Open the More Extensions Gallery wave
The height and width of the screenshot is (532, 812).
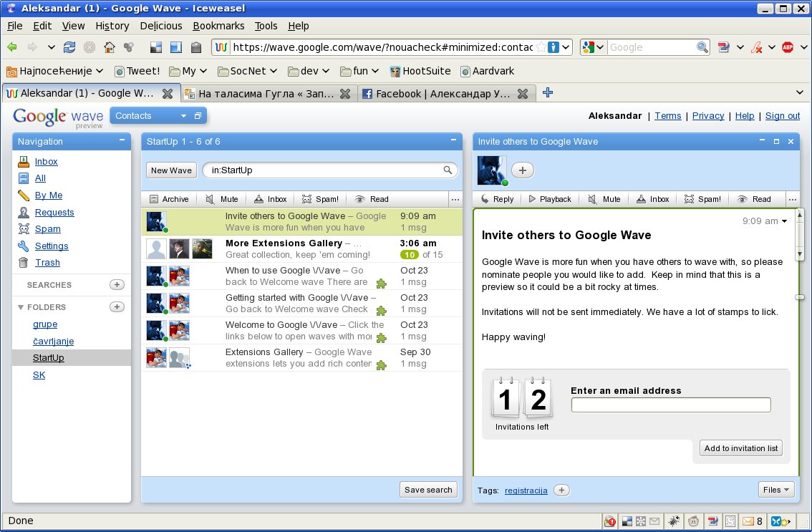[x=302, y=248]
